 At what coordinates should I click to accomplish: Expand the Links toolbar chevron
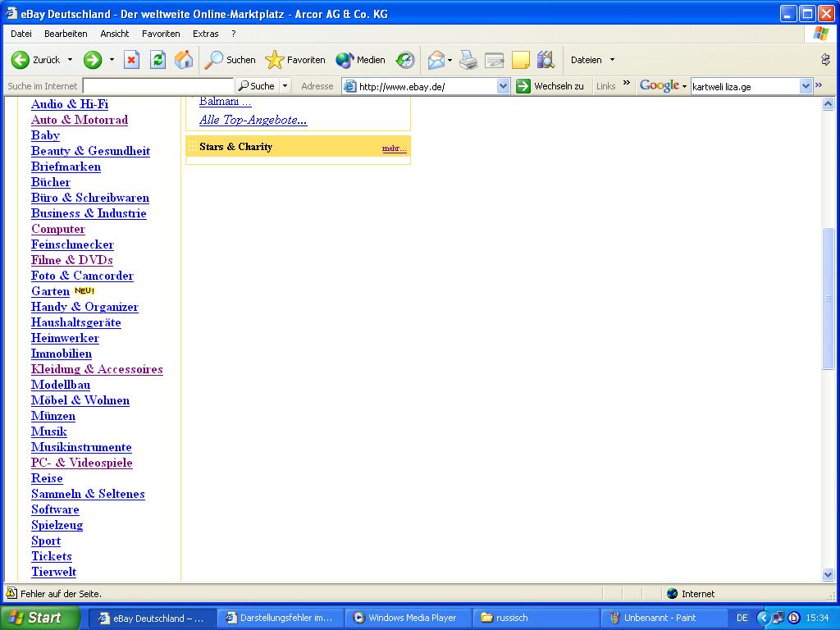(x=626, y=83)
